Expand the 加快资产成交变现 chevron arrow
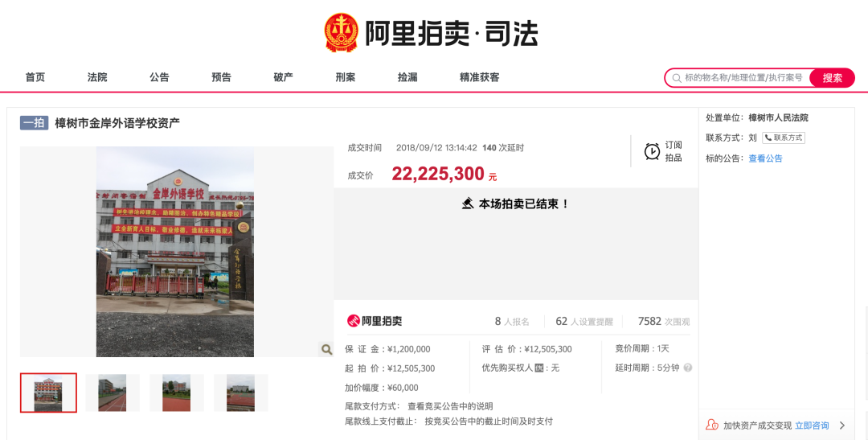 click(x=842, y=426)
